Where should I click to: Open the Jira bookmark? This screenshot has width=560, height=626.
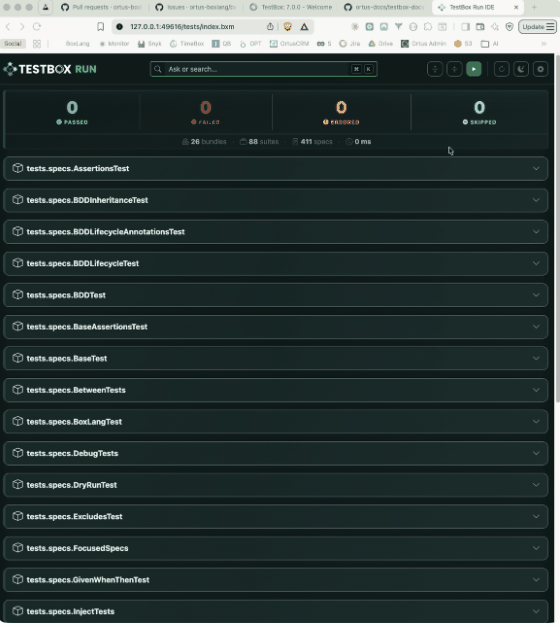350,44
